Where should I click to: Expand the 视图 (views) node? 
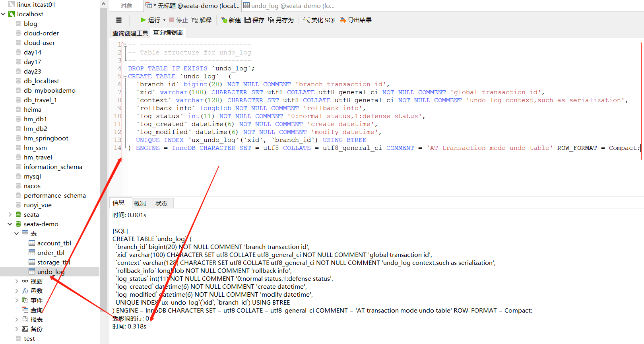[17, 281]
